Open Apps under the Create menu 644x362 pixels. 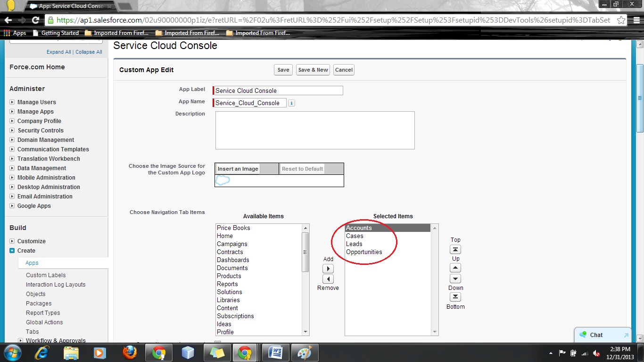click(x=32, y=263)
